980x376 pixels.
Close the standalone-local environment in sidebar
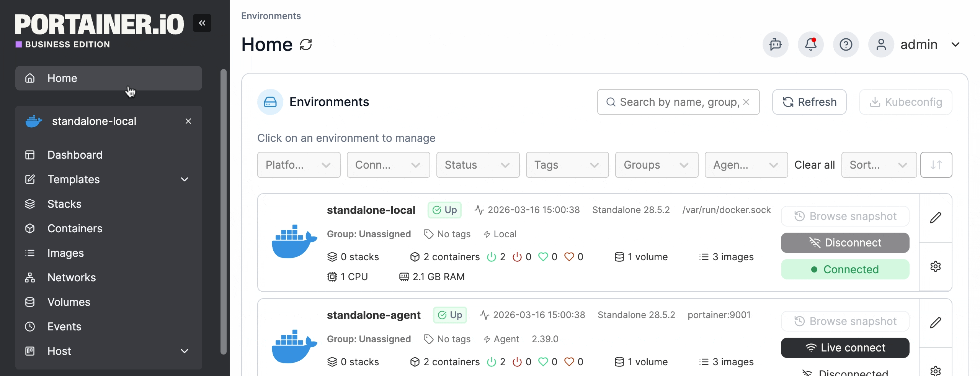188,121
